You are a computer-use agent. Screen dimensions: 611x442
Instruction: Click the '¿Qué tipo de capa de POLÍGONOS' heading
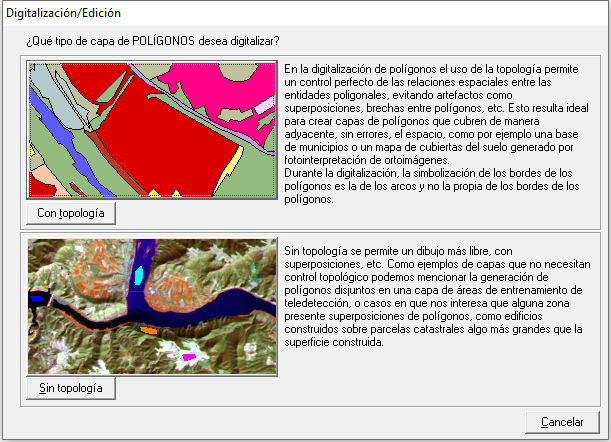coord(152,41)
